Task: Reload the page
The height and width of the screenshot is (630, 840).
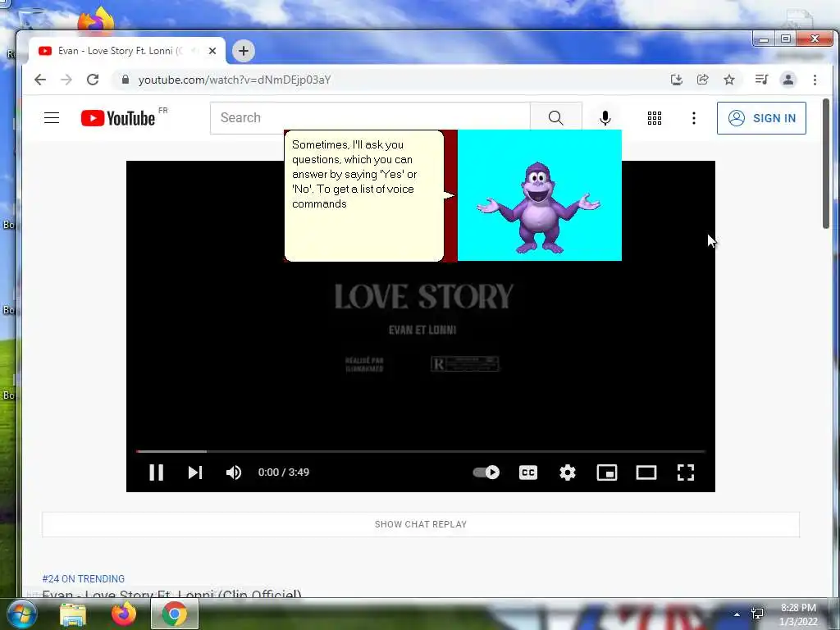Action: pos(93,80)
